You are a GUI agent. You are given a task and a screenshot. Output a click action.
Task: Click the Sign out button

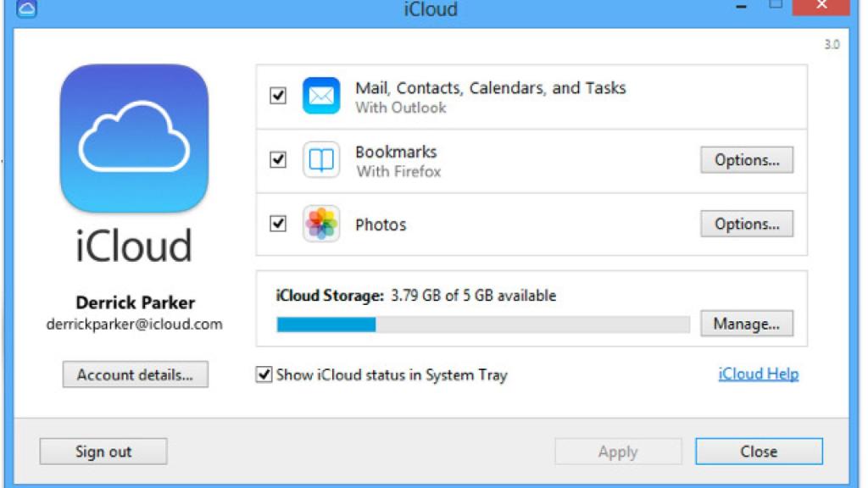[103, 452]
